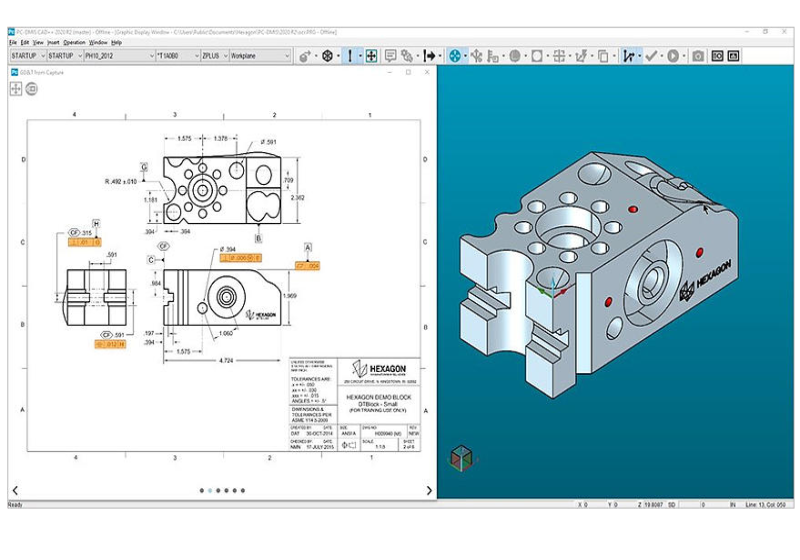Click the green checkmark icon in toolbar

tap(651, 56)
